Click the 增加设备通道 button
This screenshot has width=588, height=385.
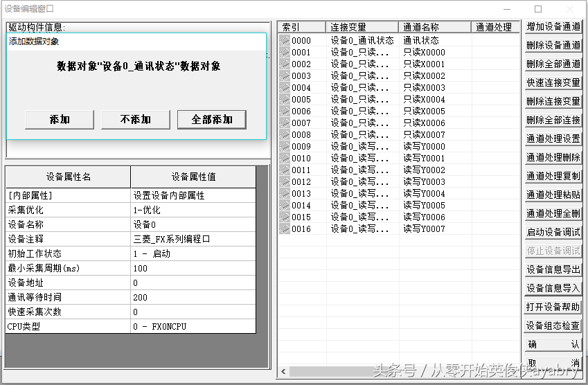point(553,27)
